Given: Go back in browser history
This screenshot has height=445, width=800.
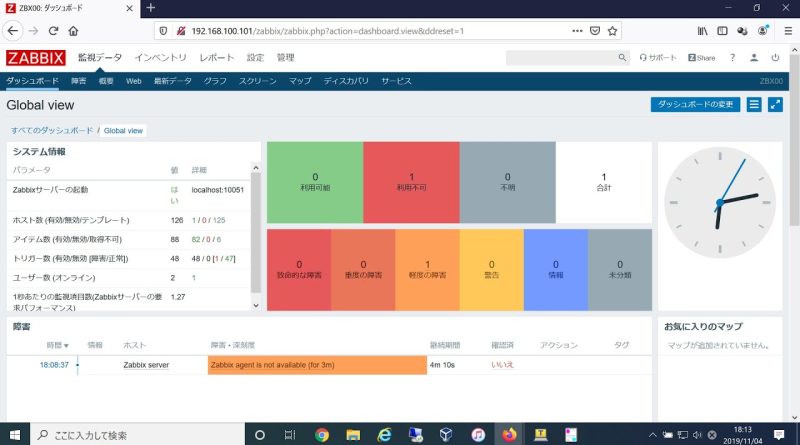Looking at the screenshot, I should [13, 31].
